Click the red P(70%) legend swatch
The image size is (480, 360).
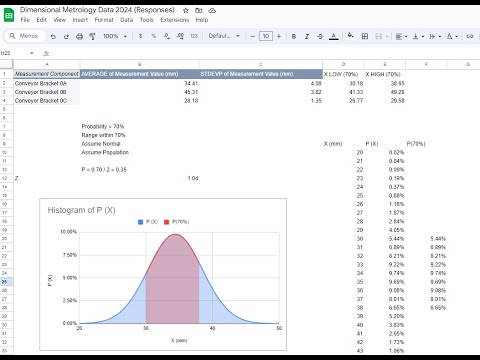pyautogui.click(x=167, y=222)
